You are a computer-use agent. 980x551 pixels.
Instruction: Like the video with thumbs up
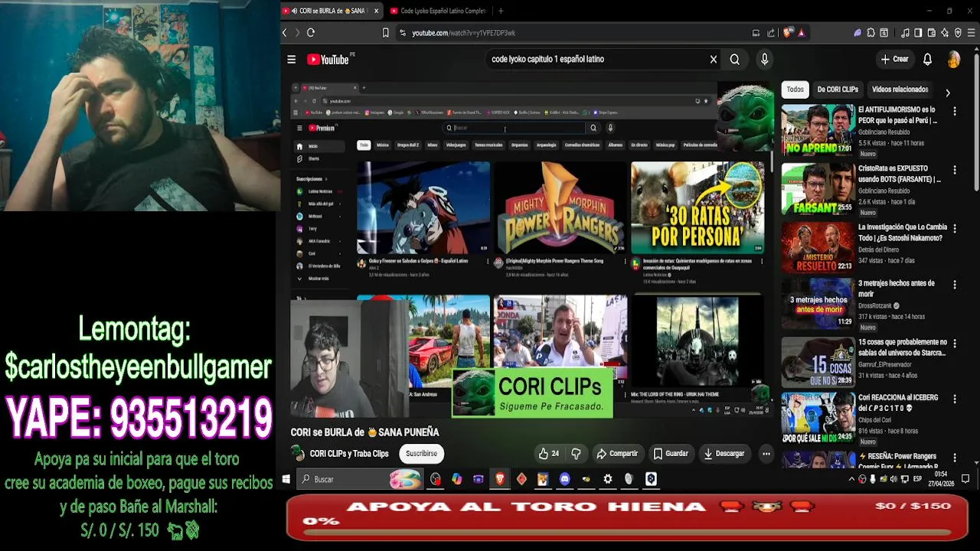tap(549, 453)
